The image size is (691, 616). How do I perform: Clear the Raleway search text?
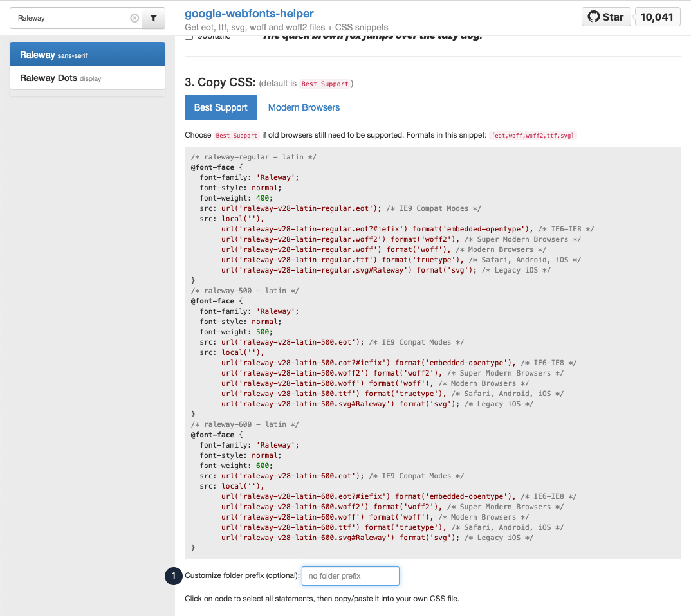[x=134, y=18]
